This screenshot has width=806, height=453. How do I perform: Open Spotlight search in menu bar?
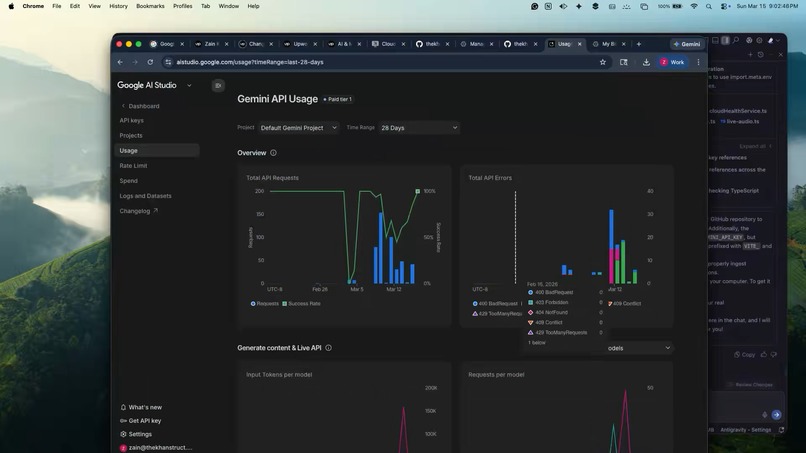point(709,6)
